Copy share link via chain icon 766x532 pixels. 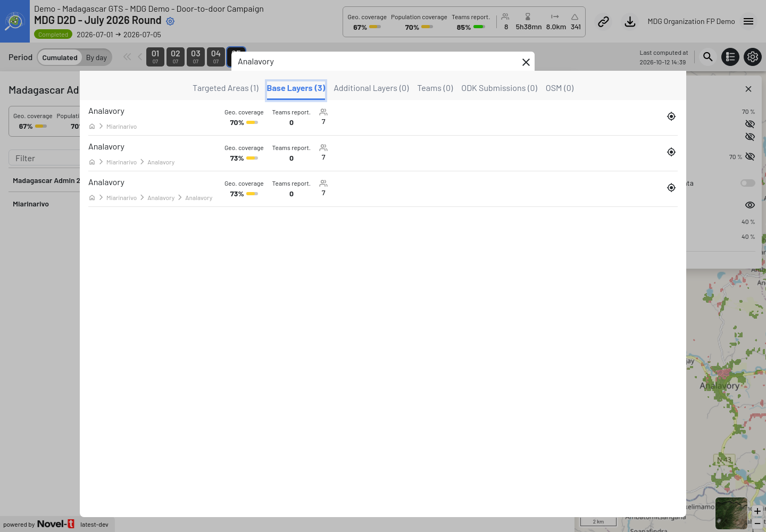point(603,22)
